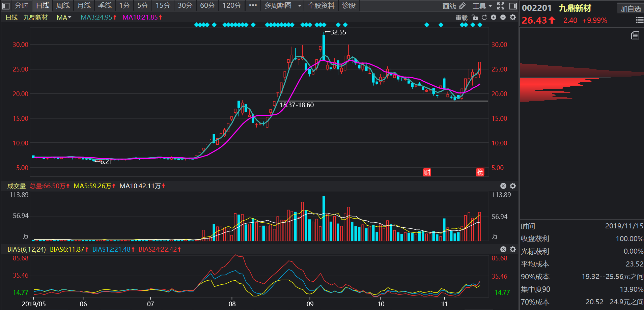Viewport: 644px width, 310px height.
Task: Click the 90%成本 range row
Action: pyautogui.click(x=582, y=277)
